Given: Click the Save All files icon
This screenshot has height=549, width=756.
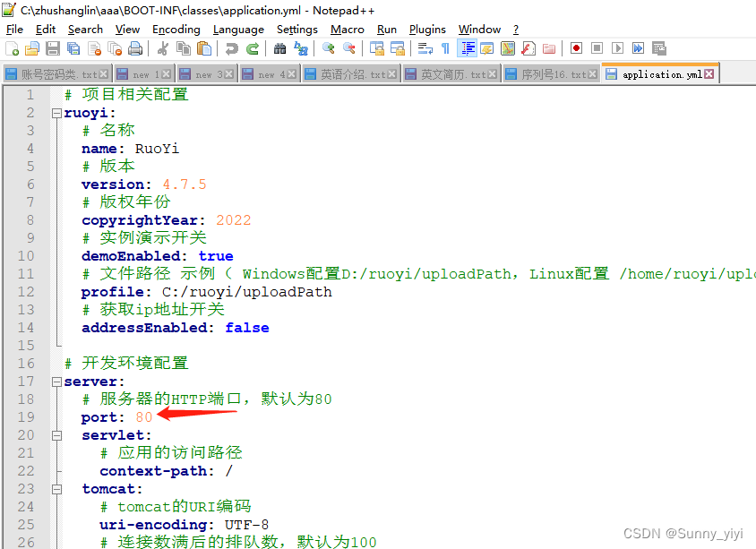Looking at the screenshot, I should (73, 48).
